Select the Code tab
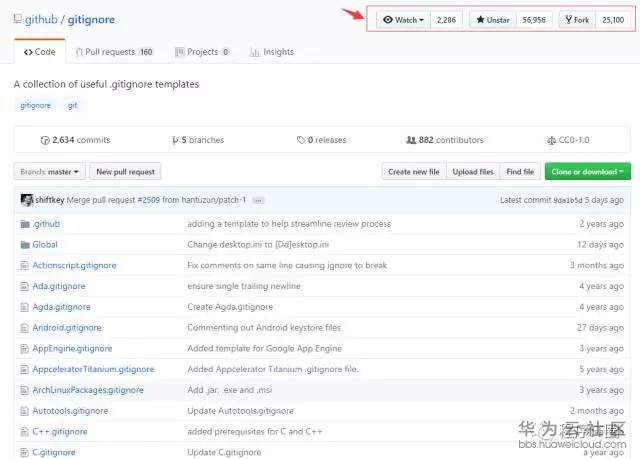The height and width of the screenshot is (459, 640). tap(40, 52)
